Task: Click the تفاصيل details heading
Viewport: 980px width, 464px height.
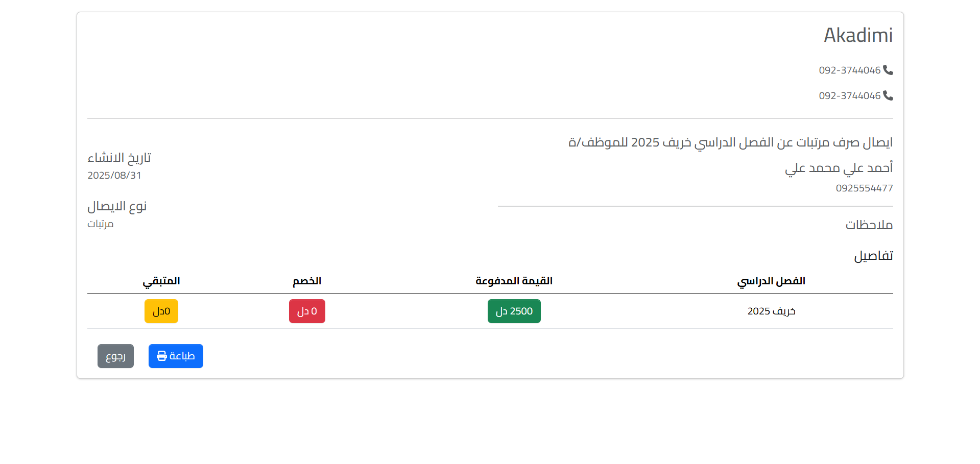Action: pos(873,256)
